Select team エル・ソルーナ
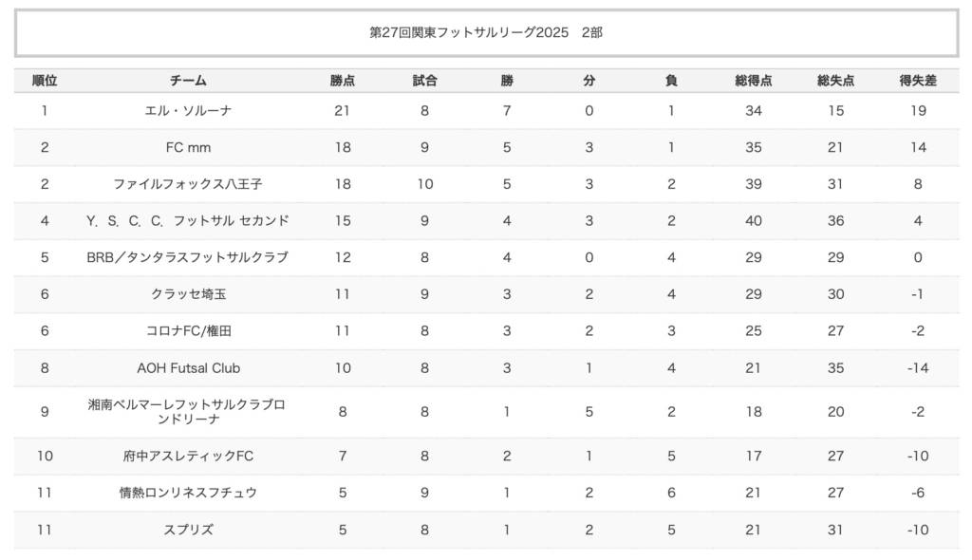 coord(188,111)
